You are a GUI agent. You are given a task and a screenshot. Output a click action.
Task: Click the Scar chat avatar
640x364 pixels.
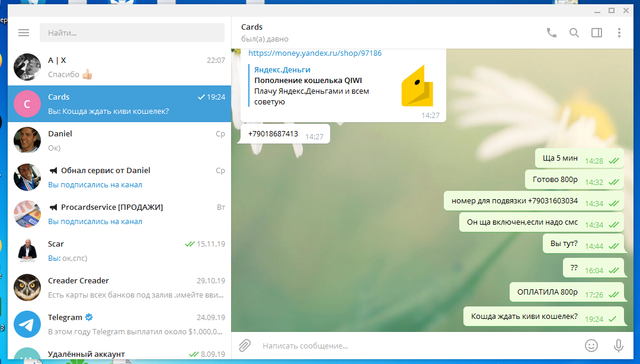(27, 251)
